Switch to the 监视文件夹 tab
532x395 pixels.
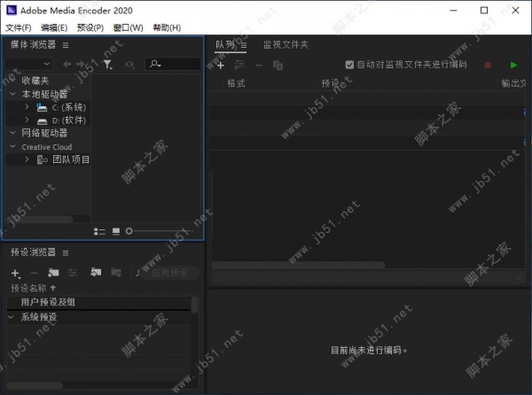pyautogui.click(x=286, y=44)
